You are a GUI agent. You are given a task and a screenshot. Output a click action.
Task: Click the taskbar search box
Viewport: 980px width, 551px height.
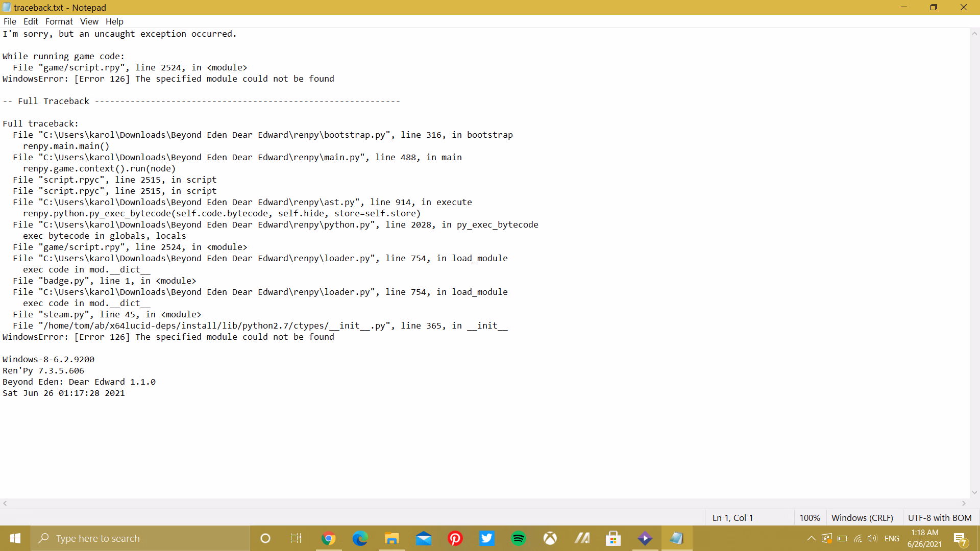point(140,538)
